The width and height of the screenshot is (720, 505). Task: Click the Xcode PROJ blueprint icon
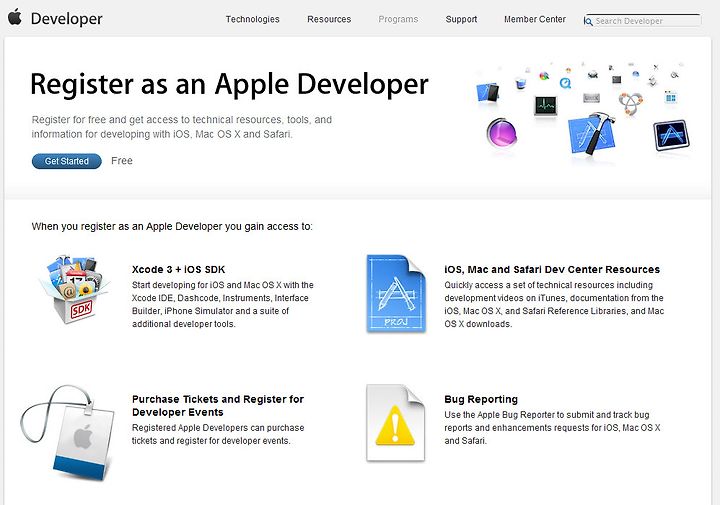coord(397,294)
